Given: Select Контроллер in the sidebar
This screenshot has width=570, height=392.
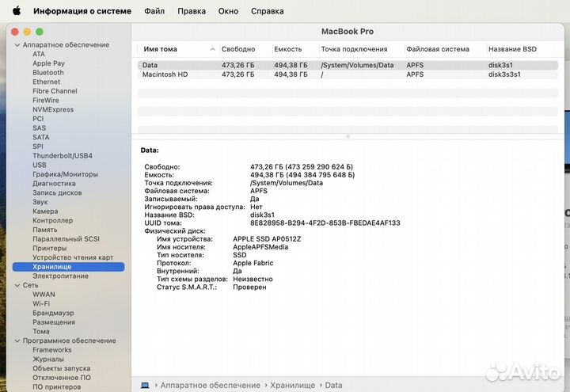Looking at the screenshot, I should coord(53,220).
